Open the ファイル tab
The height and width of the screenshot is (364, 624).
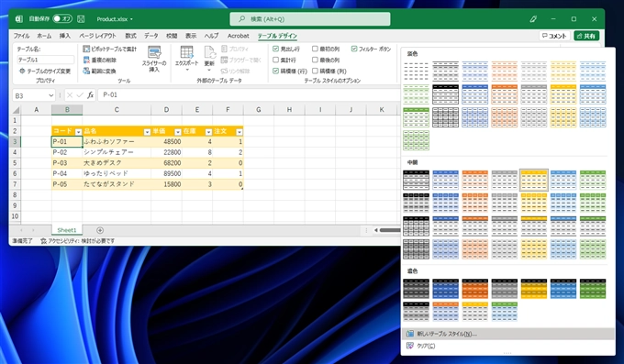tap(21, 36)
